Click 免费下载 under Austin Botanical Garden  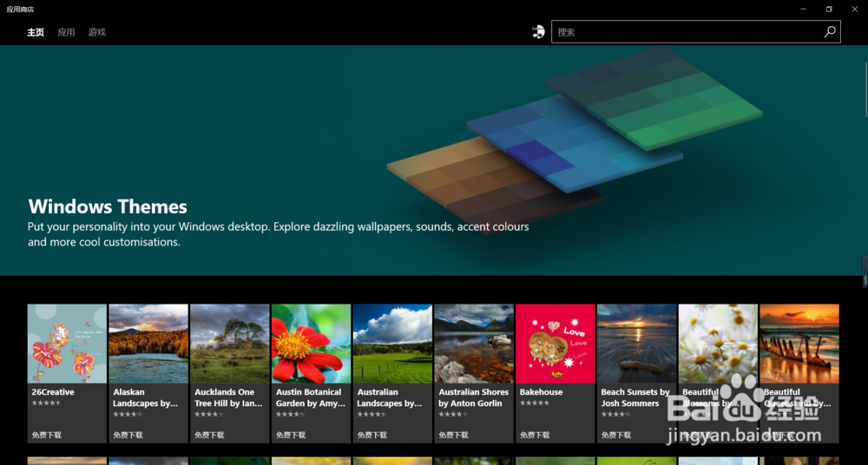291,436
